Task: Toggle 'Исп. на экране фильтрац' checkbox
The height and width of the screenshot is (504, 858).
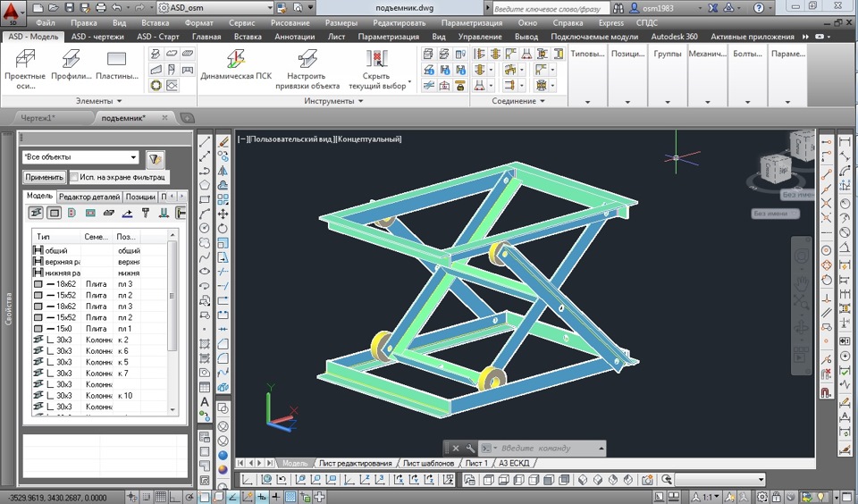Action: (75, 178)
